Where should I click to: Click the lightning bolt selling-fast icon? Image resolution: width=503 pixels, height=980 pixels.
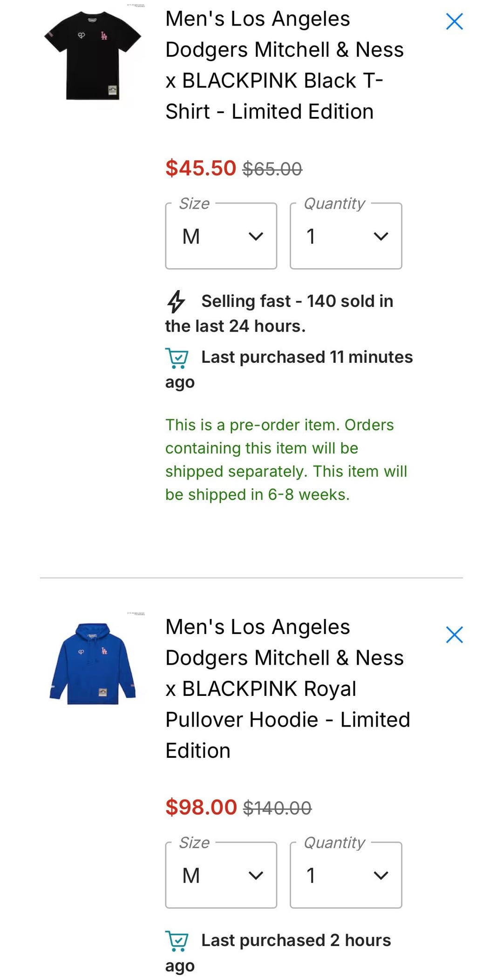click(x=176, y=301)
